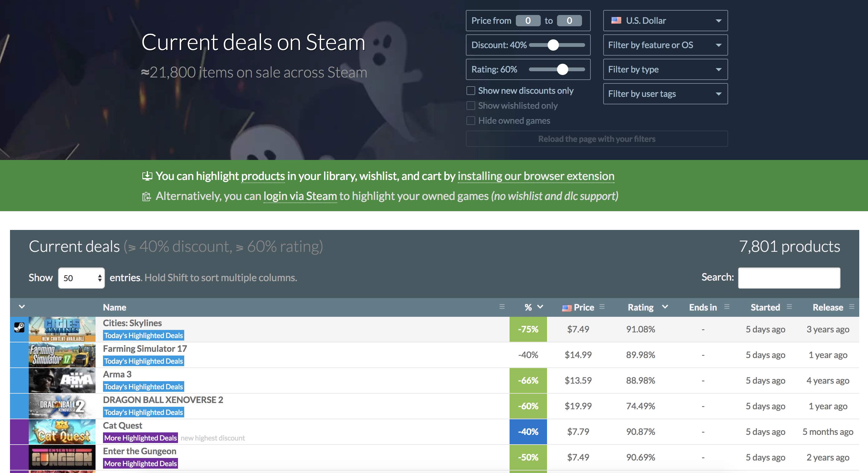The height and width of the screenshot is (473, 868).
Task: Open the U.S. Dollar currency dropdown
Action: tap(665, 20)
